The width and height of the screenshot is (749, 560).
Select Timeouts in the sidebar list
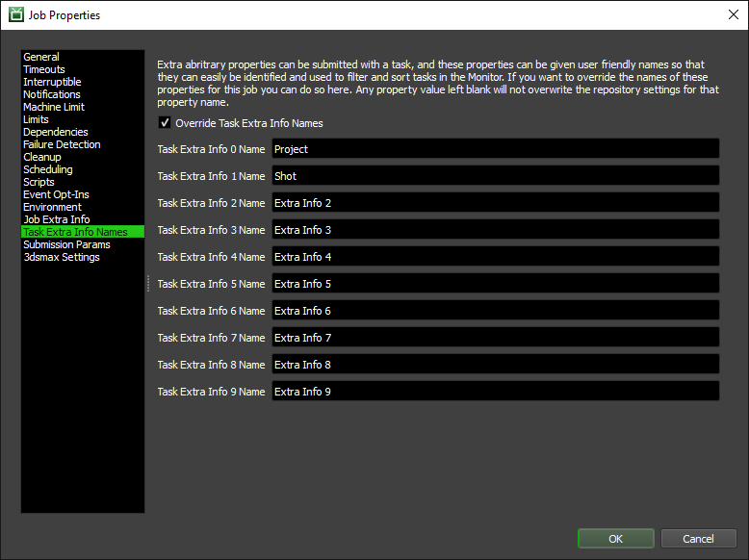pos(44,69)
